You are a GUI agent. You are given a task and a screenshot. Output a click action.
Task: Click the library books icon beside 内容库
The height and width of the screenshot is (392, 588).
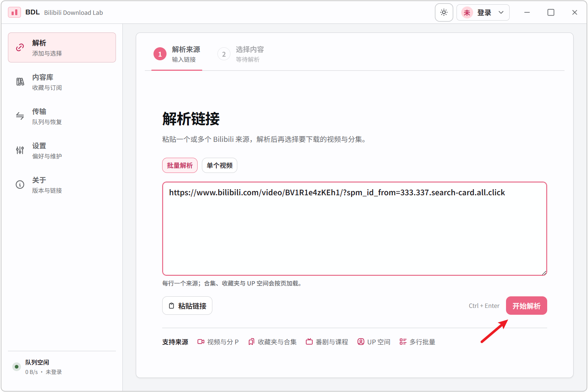[20, 82]
